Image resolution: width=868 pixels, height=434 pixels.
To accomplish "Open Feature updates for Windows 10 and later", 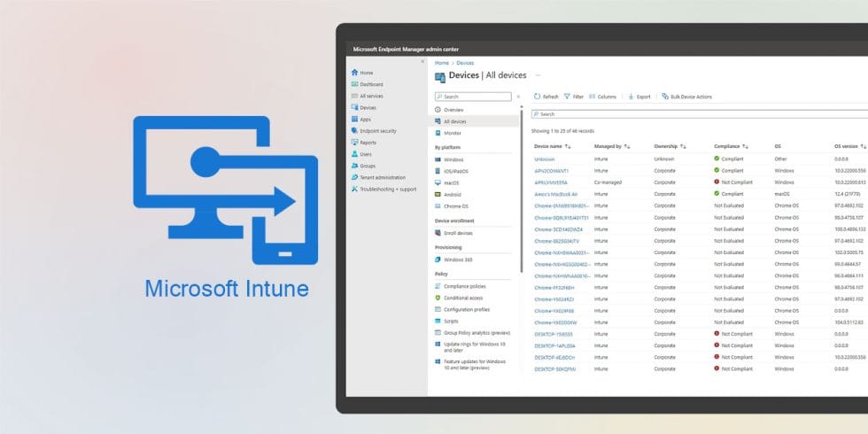I will (x=470, y=364).
